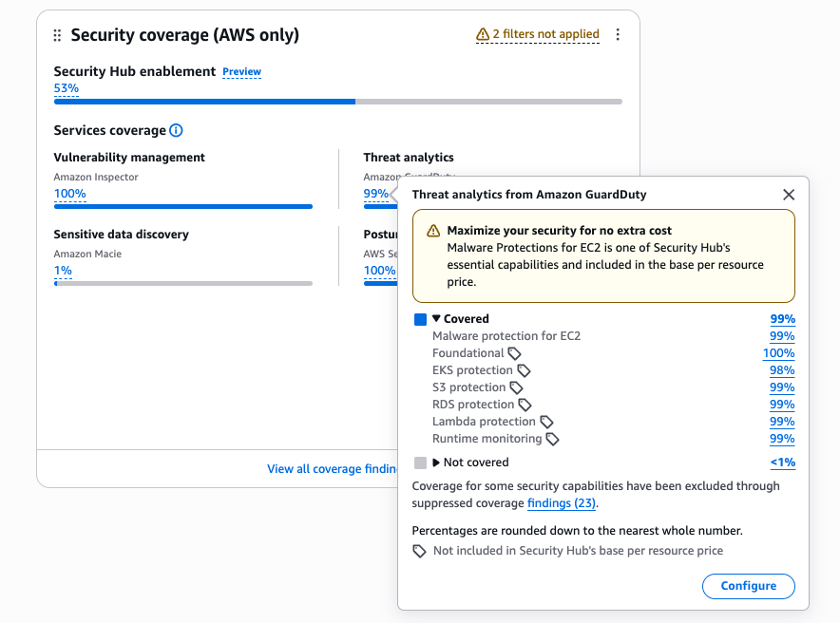Click the Foundational label
The image size is (840, 623).
[468, 353]
